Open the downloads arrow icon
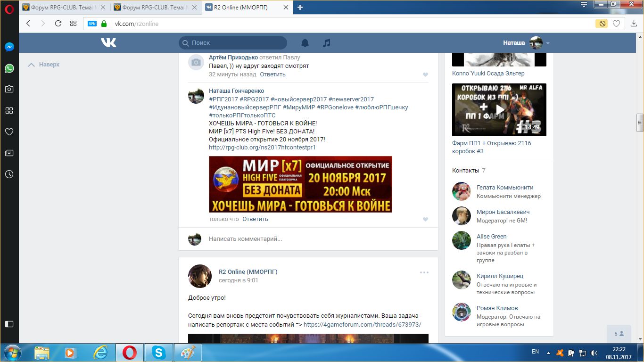The height and width of the screenshot is (362, 644). pyautogui.click(x=634, y=24)
